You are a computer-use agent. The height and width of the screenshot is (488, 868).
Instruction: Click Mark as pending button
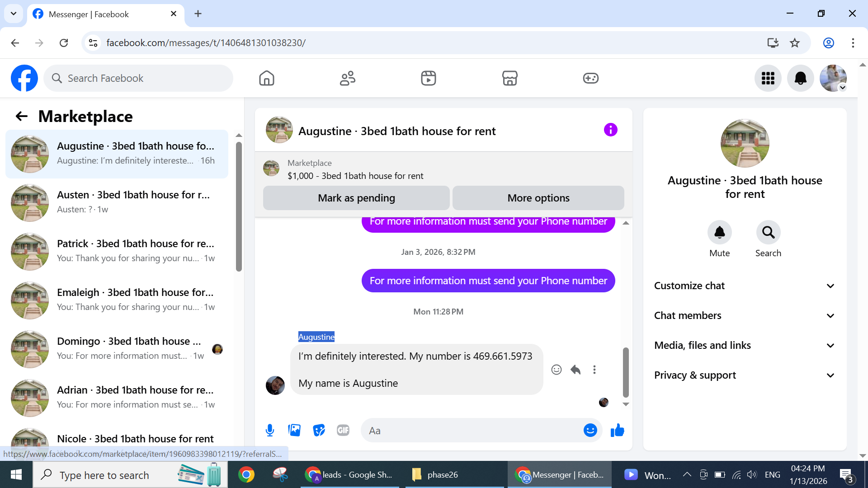[356, 198]
